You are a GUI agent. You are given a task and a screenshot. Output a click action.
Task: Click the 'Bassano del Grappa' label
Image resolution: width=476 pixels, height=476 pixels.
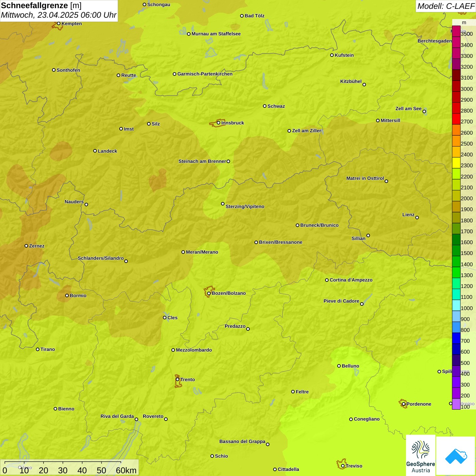242,441
